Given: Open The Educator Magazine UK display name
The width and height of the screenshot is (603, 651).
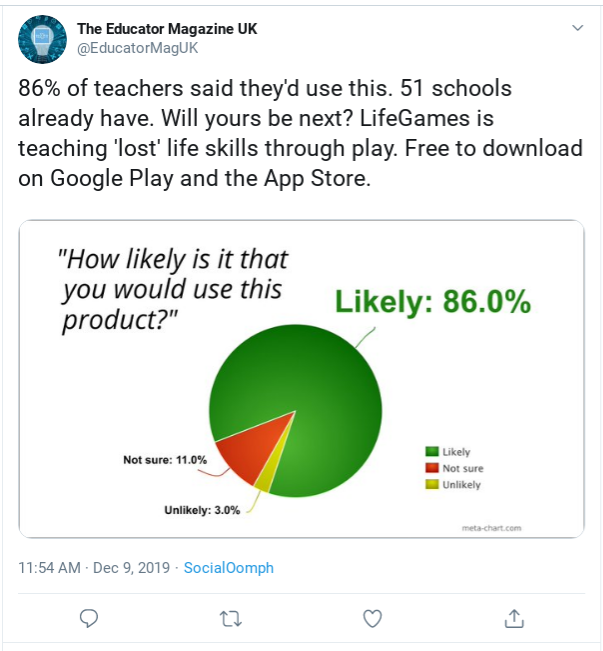Looking at the screenshot, I should coord(167,29).
